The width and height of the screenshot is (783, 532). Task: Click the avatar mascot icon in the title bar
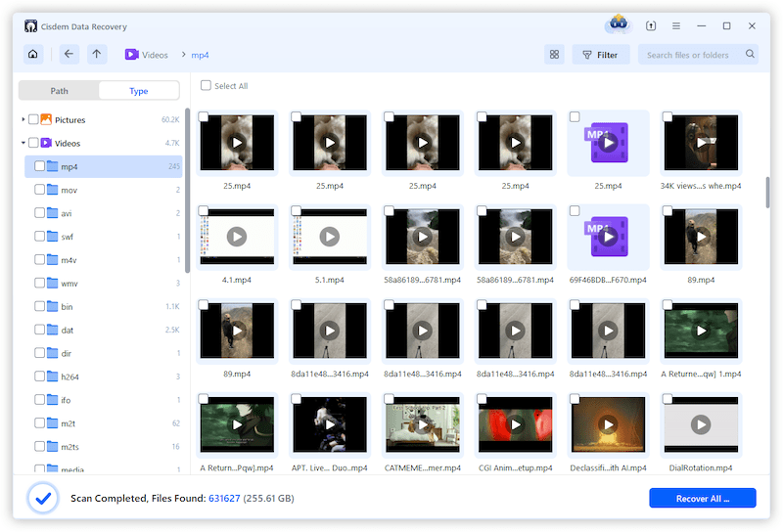pos(618,24)
